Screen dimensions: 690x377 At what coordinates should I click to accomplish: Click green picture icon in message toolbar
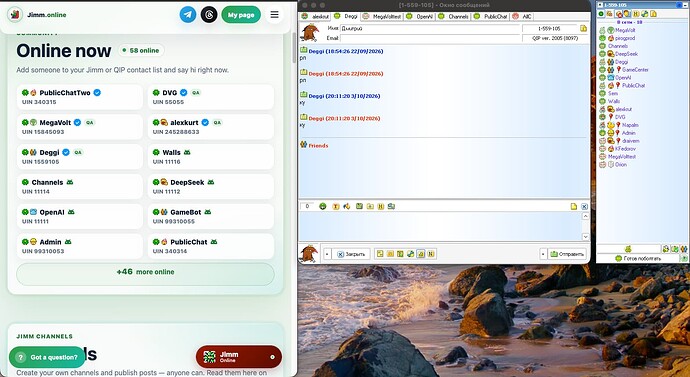359,206
